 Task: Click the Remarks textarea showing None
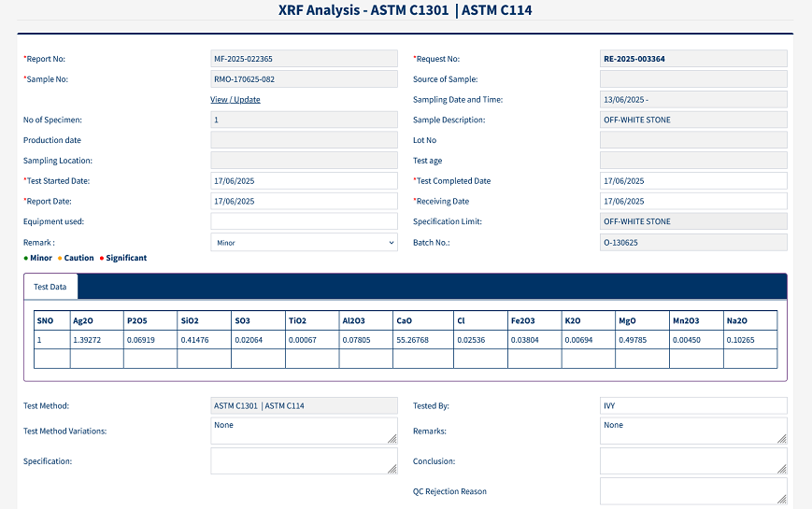pos(693,431)
